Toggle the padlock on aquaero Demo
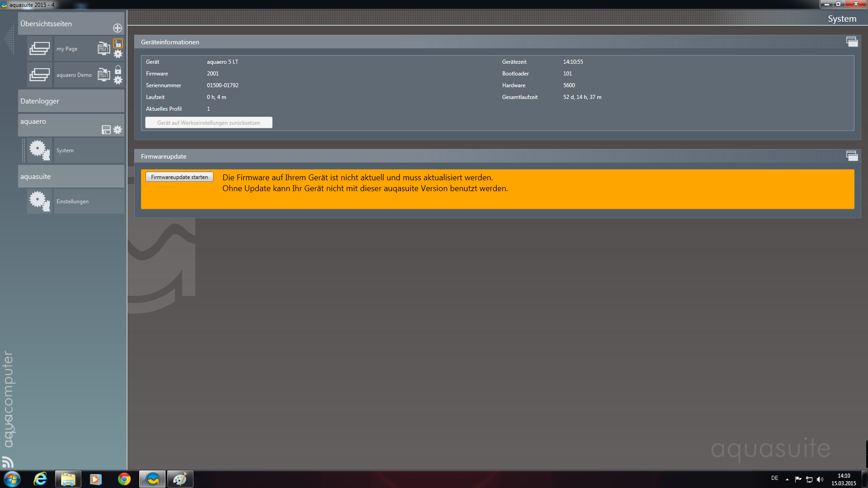The width and height of the screenshot is (868, 488). coord(118,70)
